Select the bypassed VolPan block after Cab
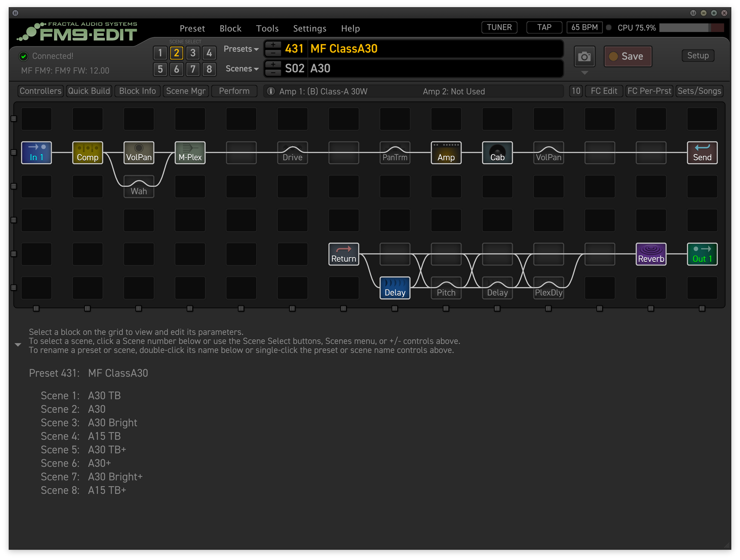 (548, 153)
